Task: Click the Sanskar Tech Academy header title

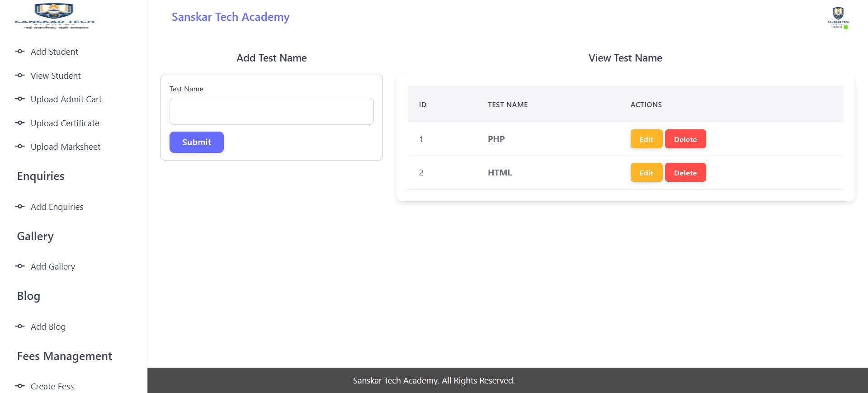Action: (231, 17)
